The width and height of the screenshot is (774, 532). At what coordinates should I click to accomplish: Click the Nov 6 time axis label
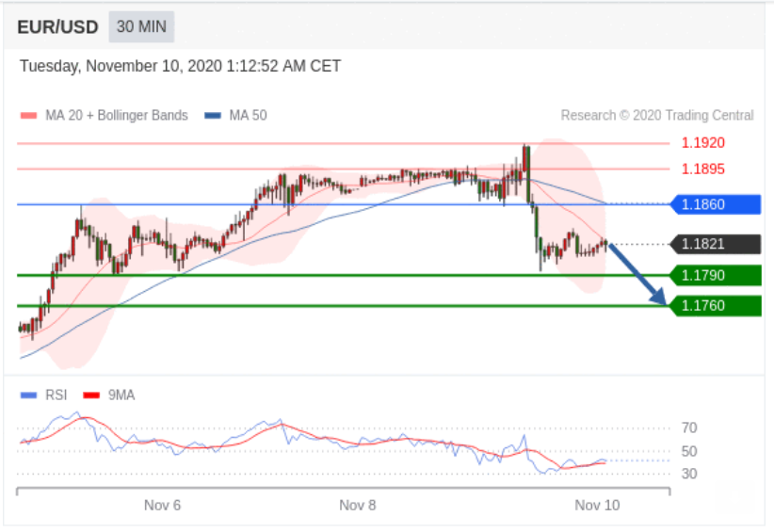(x=162, y=506)
